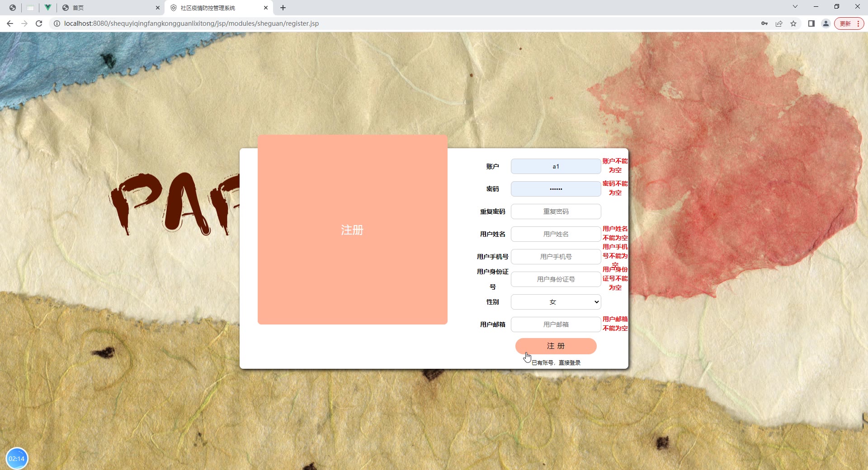Click the 密码不能为空 error message
The image size is (868, 470).
point(615,188)
